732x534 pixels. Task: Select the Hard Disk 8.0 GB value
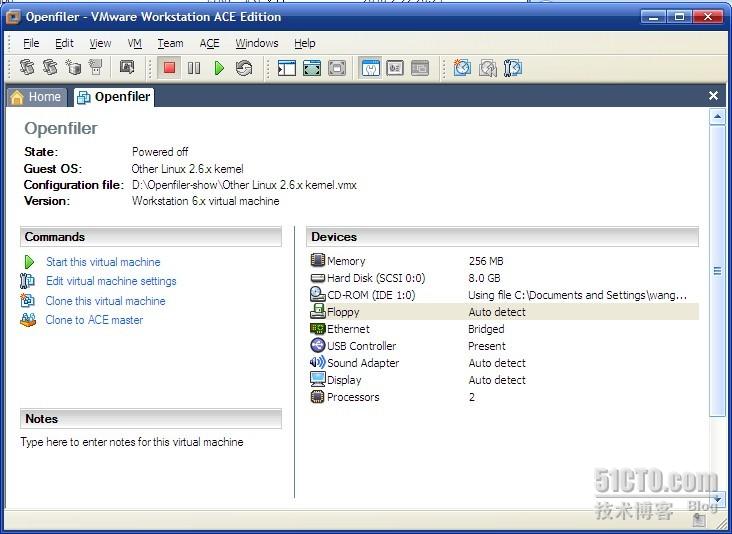[484, 278]
